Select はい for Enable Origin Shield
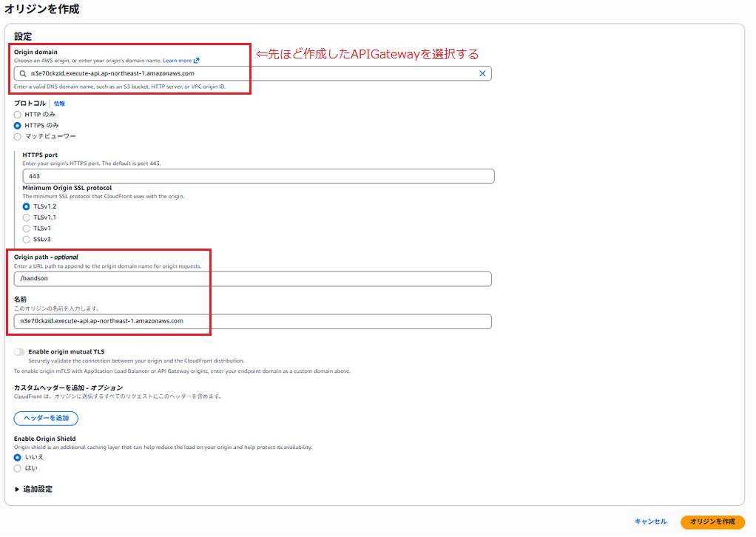 (17, 468)
